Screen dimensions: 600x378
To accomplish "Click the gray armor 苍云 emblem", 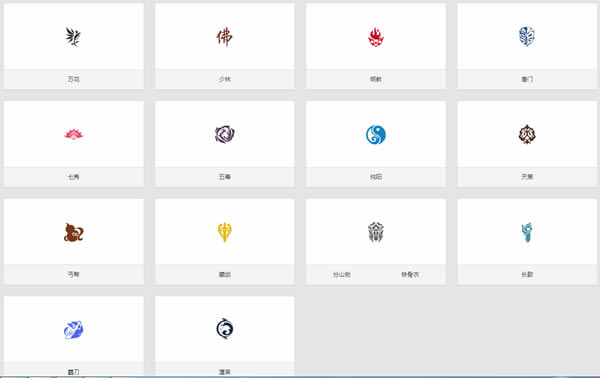I will pos(376,232).
